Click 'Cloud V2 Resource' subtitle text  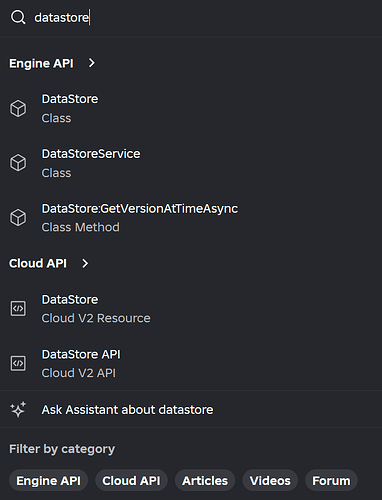click(x=96, y=318)
